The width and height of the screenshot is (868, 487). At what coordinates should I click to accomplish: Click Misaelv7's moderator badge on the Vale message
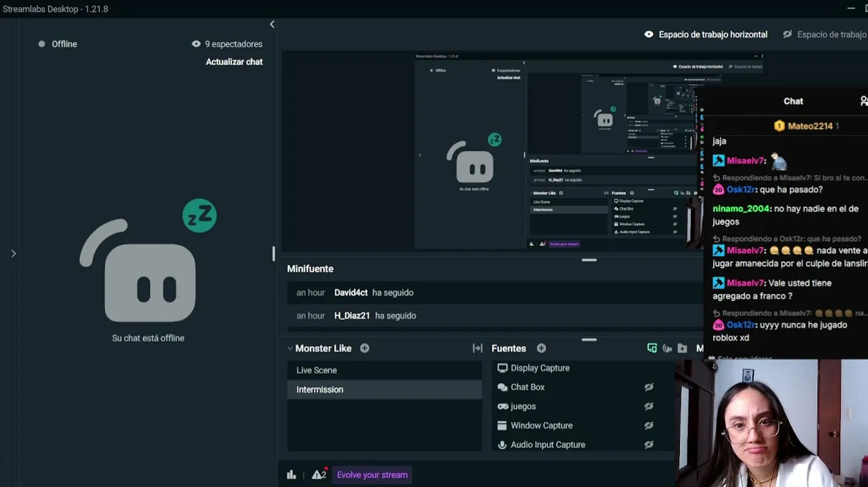tap(718, 283)
